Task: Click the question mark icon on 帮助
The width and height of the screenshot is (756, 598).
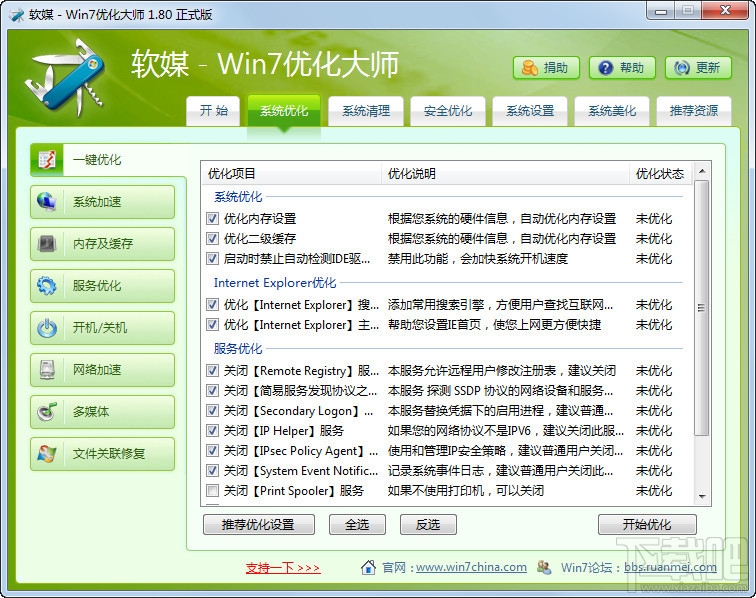Action: point(606,68)
